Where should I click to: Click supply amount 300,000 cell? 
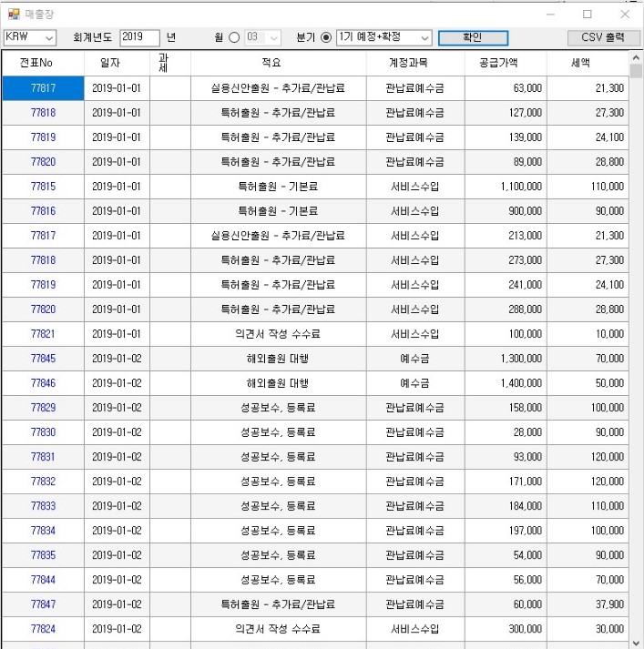point(506,629)
